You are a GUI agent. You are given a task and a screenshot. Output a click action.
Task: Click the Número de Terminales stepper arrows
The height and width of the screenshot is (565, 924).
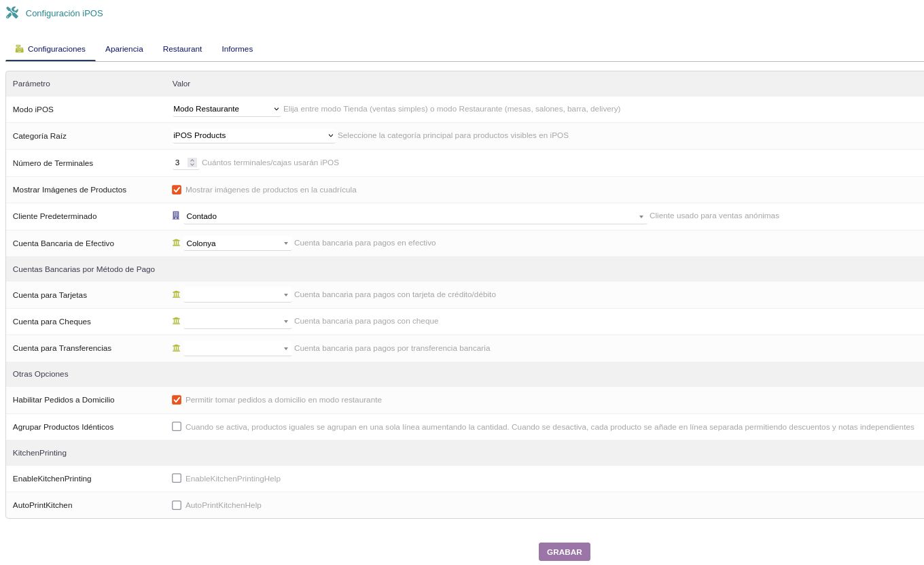tap(192, 162)
